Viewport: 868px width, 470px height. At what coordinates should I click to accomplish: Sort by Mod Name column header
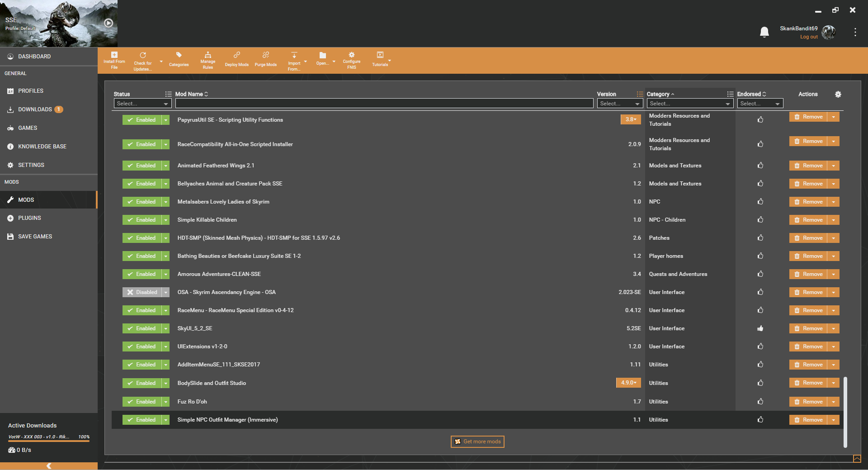[x=192, y=94]
